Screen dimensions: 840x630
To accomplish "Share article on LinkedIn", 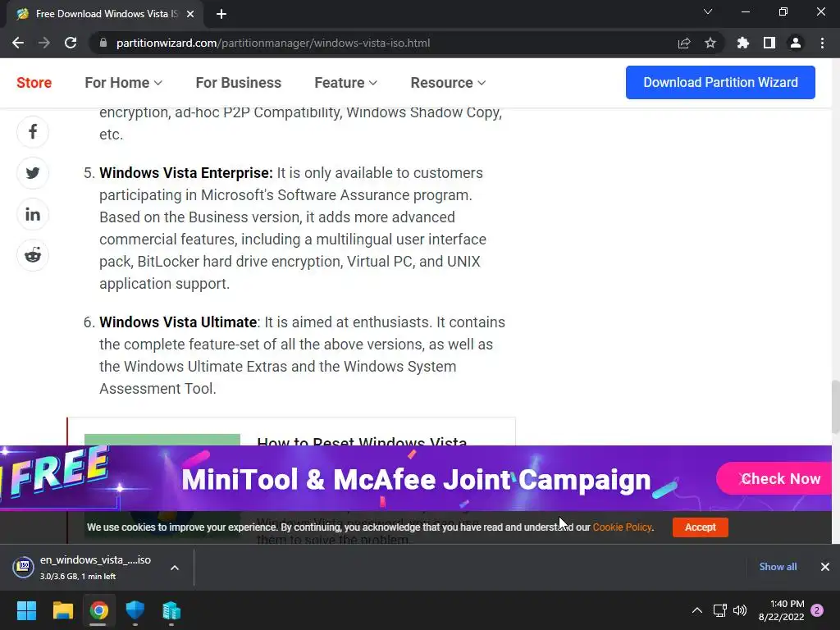I will tap(33, 214).
